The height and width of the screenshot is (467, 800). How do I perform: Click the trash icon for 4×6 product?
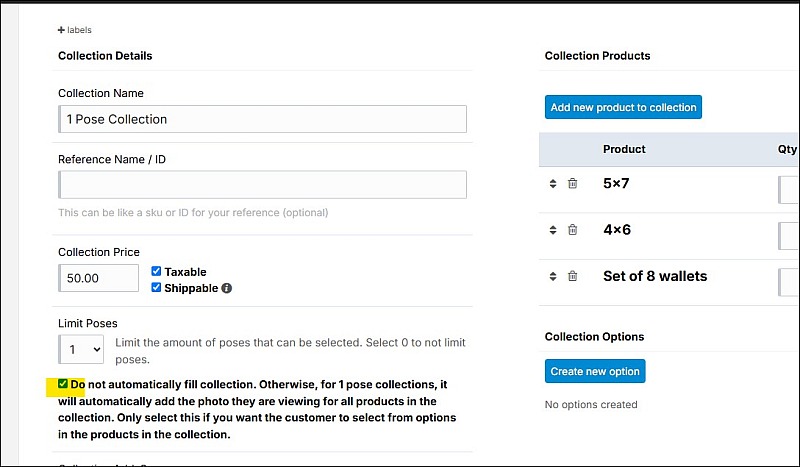coord(572,230)
